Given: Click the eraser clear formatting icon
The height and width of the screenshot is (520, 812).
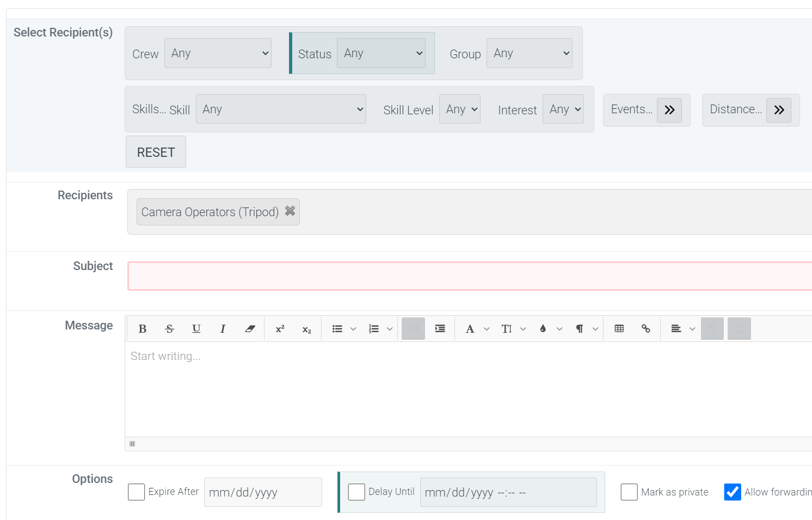Looking at the screenshot, I should (250, 329).
